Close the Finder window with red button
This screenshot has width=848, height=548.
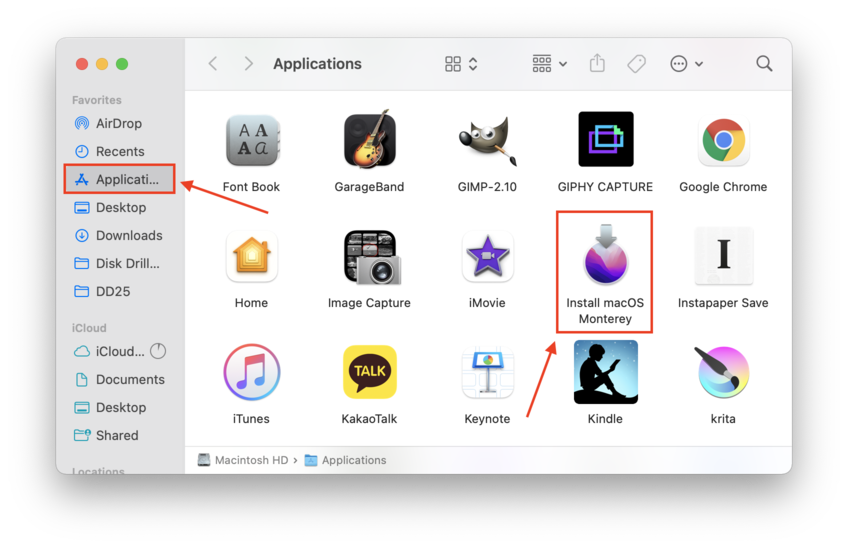tap(82, 64)
